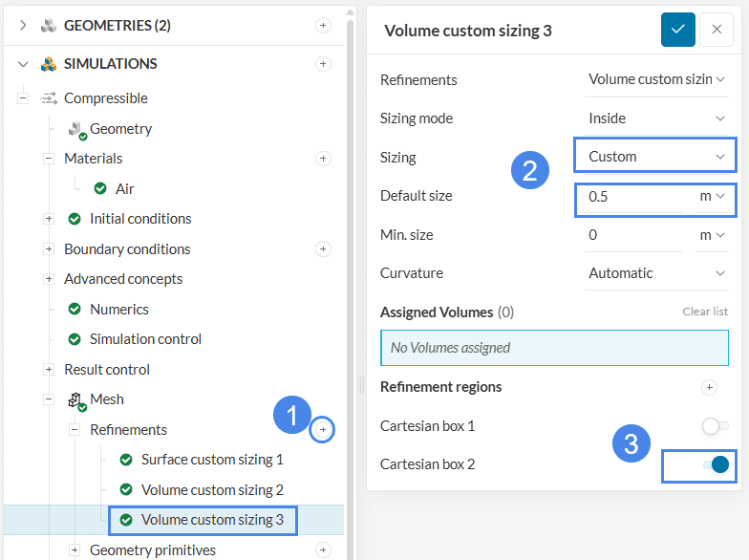Enable the Cartesian box 1 toggle
Image resolution: width=749 pixels, height=560 pixels.
point(715,426)
